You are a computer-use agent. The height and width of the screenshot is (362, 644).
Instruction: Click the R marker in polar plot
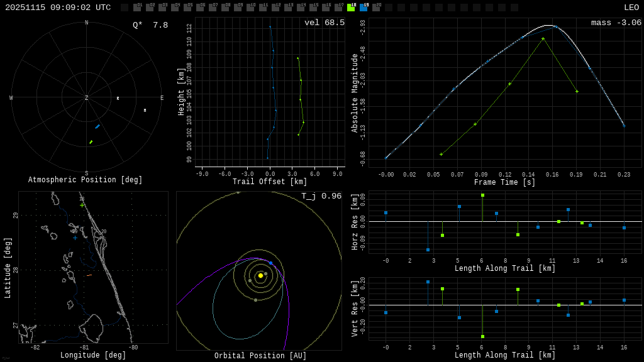(x=118, y=99)
